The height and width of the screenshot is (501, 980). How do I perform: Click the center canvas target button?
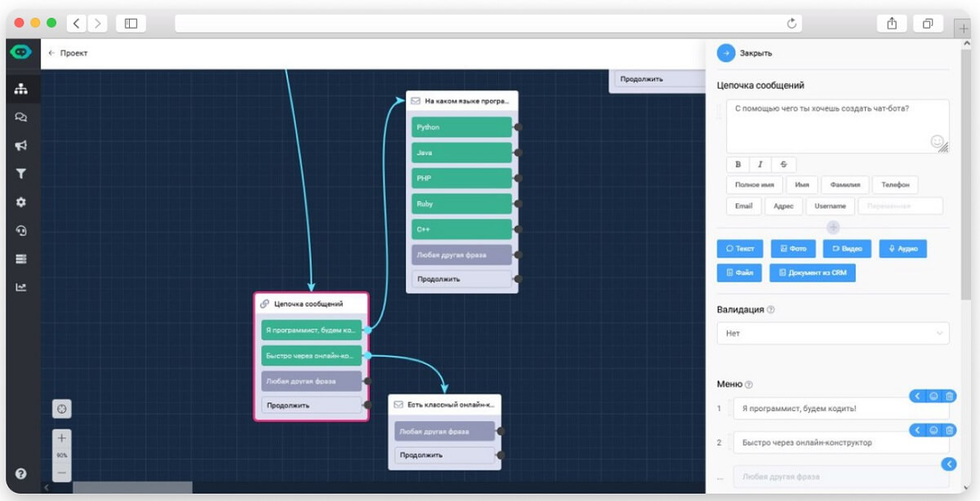click(x=62, y=408)
